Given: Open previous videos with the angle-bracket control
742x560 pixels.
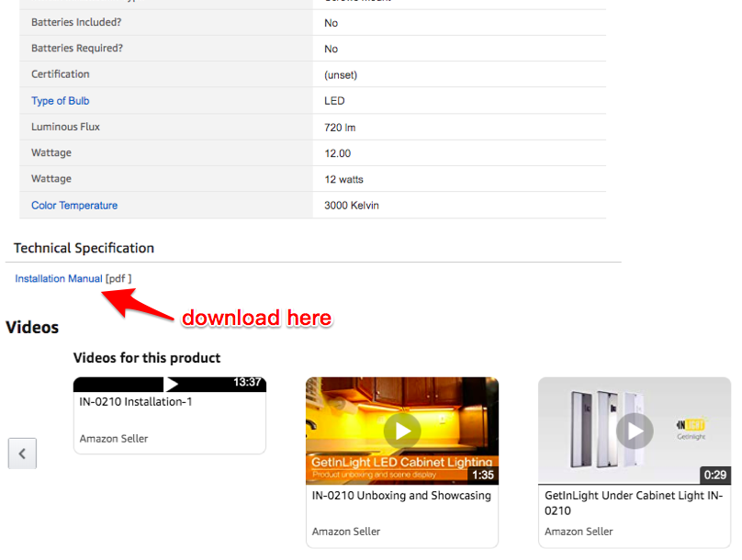Looking at the screenshot, I should pyautogui.click(x=22, y=453).
